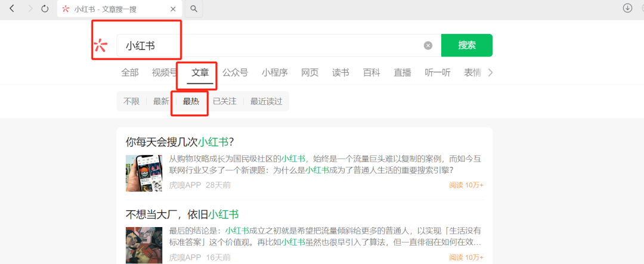This screenshot has width=644, height=264.
Task: Switch to the 网页 category tab
Action: 309,73
